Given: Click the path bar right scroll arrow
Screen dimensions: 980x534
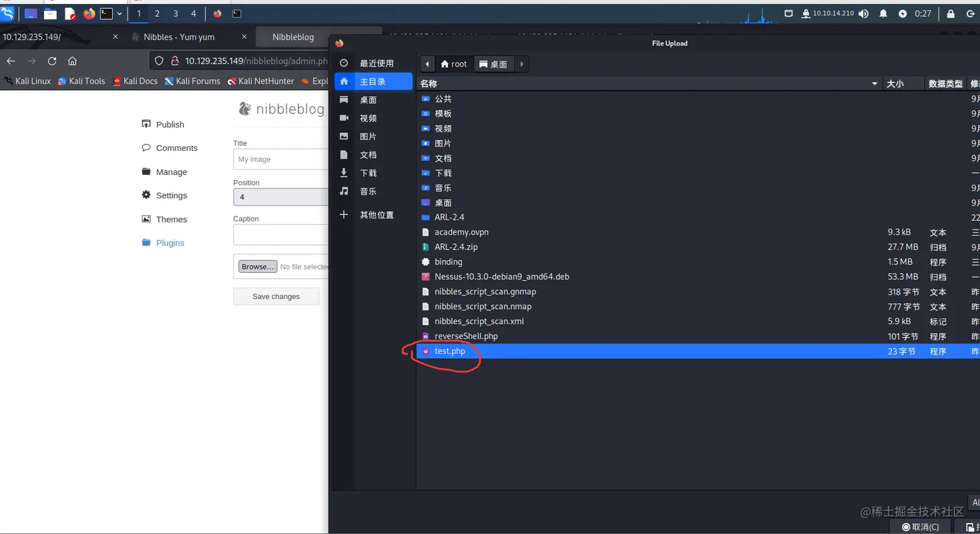Looking at the screenshot, I should click(522, 64).
